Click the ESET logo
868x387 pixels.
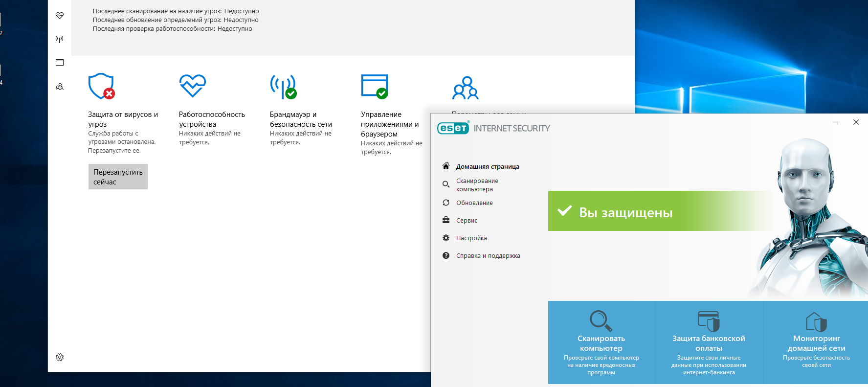453,128
